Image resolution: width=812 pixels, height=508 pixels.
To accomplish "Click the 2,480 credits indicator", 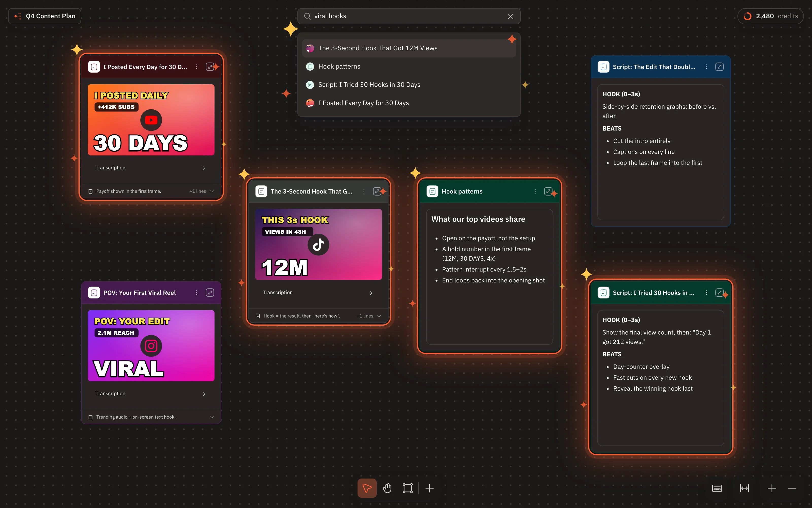I will point(770,16).
